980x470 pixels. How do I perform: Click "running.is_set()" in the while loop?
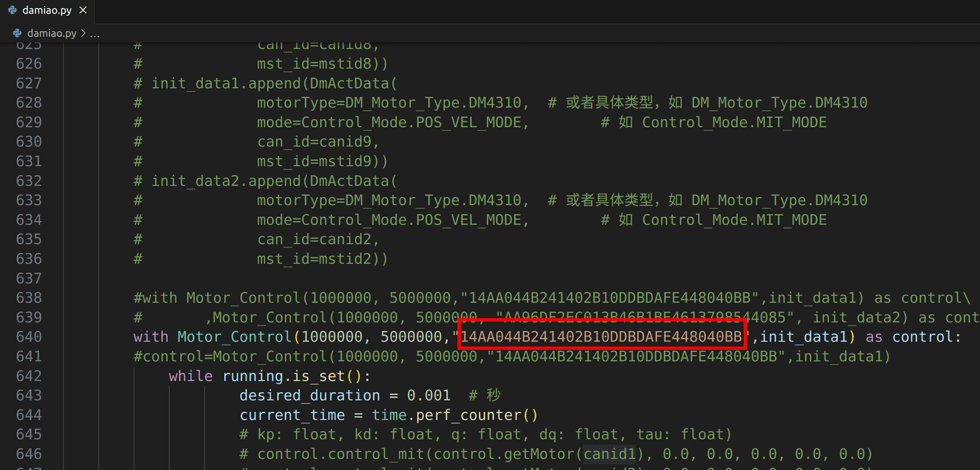[x=292, y=376]
